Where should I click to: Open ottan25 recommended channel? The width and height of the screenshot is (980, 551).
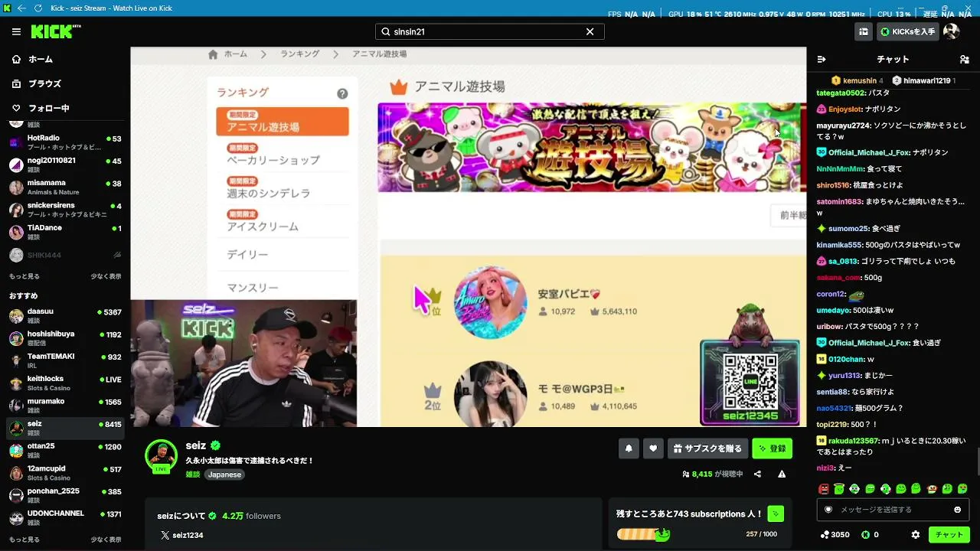pyautogui.click(x=65, y=450)
